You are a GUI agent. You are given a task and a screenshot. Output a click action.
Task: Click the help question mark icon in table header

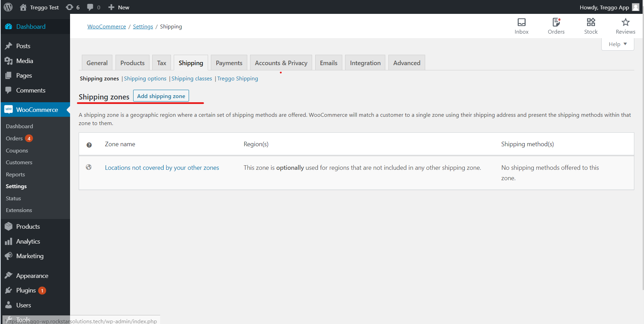click(x=89, y=145)
